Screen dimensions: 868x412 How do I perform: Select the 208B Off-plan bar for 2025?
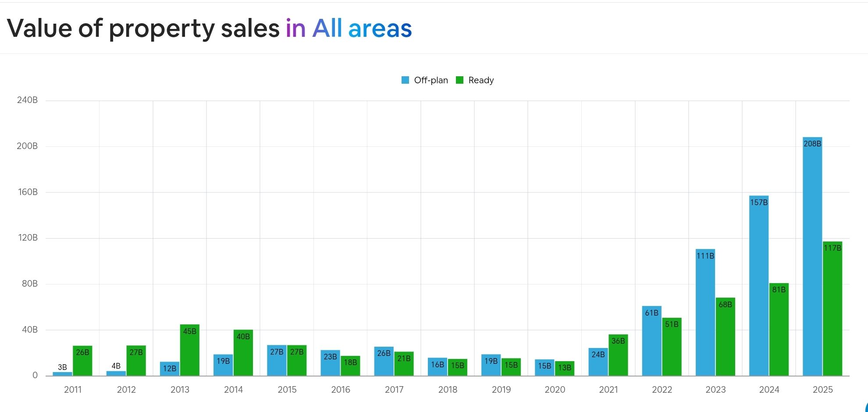coord(813,254)
